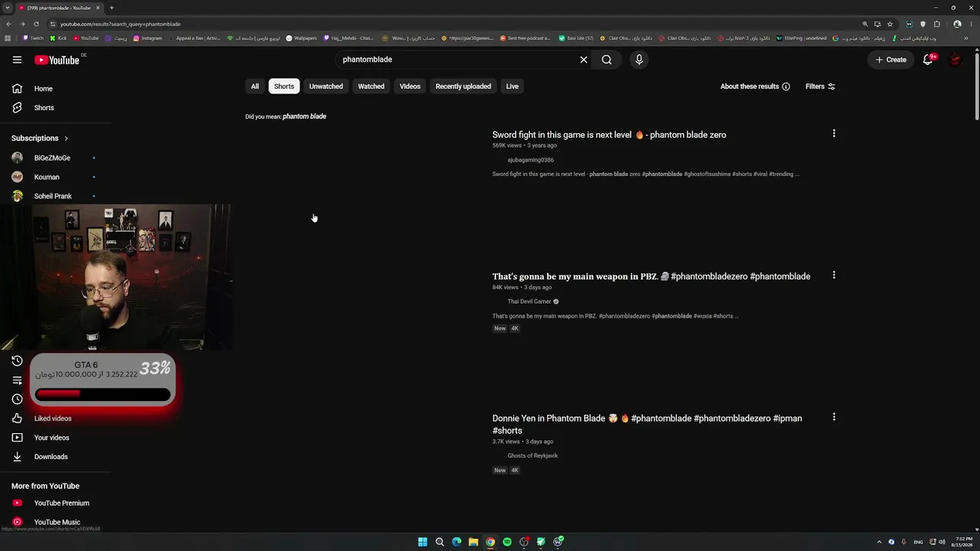The height and width of the screenshot is (551, 980).
Task: Open the Shorts icon in the sidebar
Action: pyautogui.click(x=17, y=108)
